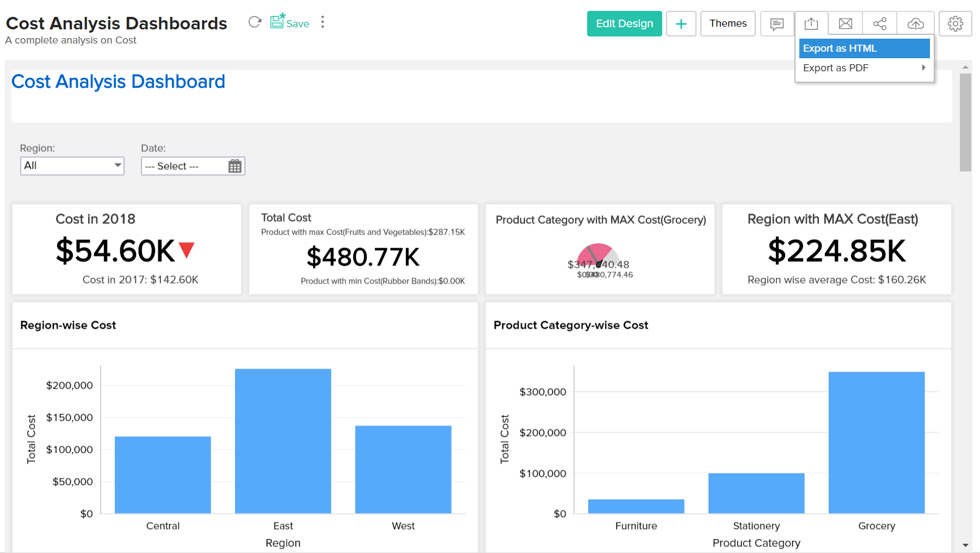
Task: Select Export as HTML menu item
Action: 864,48
